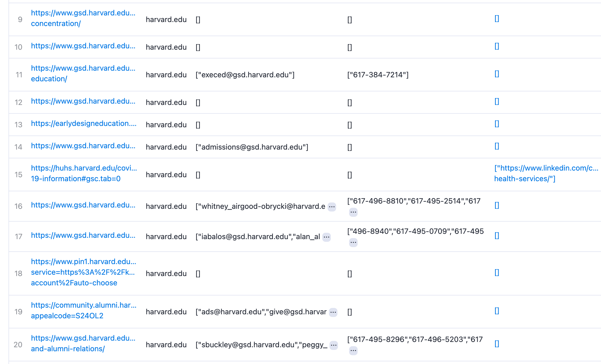Click the empty brackets link in row 9
601x364 pixels.
[x=497, y=19]
